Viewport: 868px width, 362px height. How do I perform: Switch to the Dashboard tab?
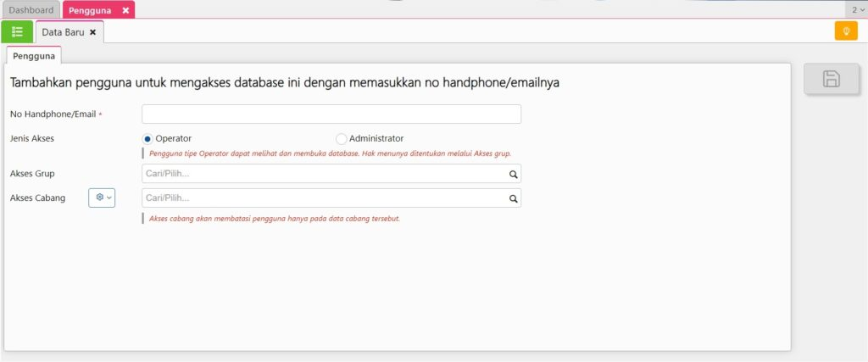pos(31,10)
